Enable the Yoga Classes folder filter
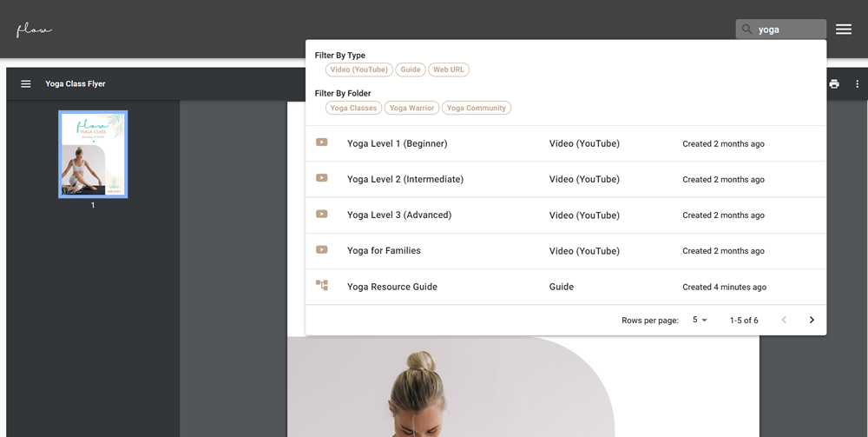The image size is (868, 437). 353,108
